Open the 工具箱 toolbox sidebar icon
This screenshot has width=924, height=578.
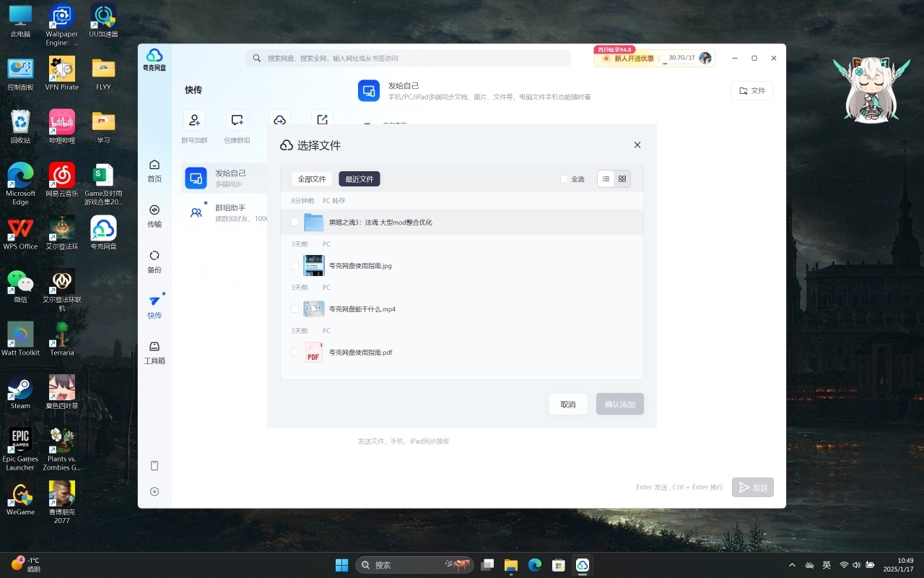(x=154, y=353)
